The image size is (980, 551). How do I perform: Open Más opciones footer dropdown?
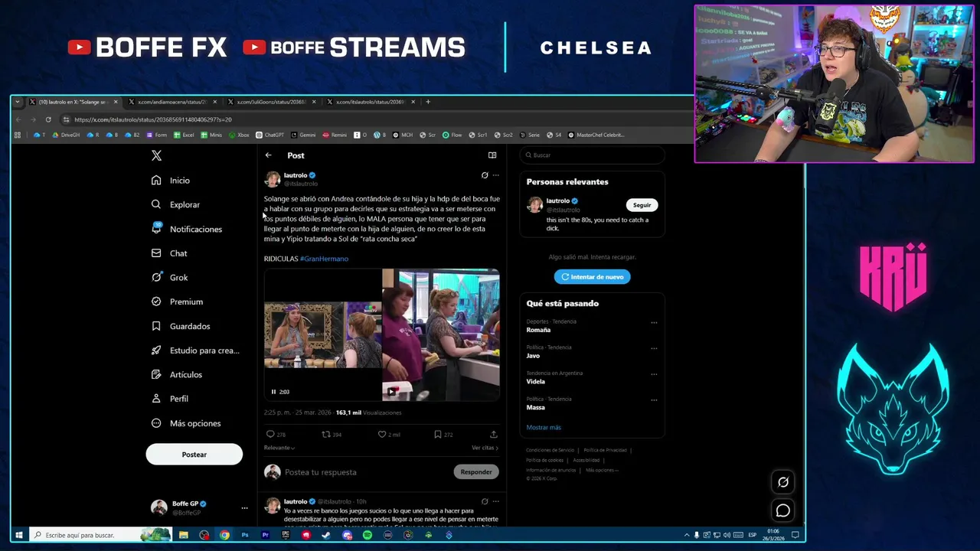click(x=602, y=470)
